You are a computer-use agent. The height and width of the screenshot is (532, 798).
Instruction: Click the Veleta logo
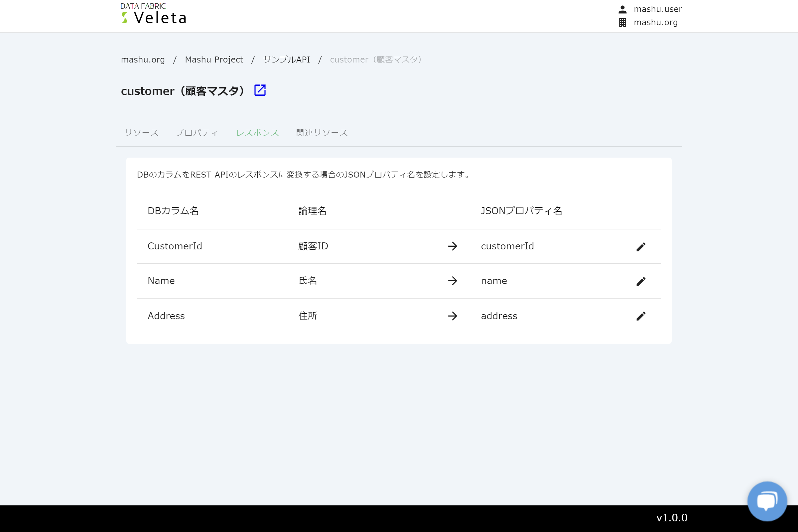coord(153,14)
